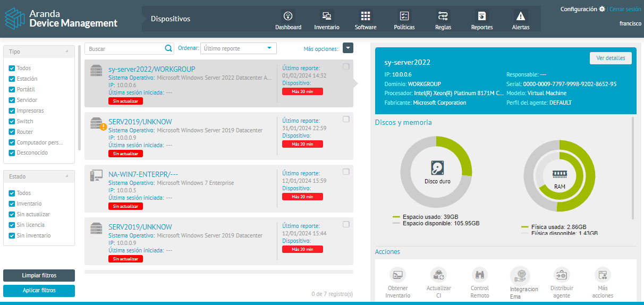Open the Más opciones dropdown arrow

(348, 48)
